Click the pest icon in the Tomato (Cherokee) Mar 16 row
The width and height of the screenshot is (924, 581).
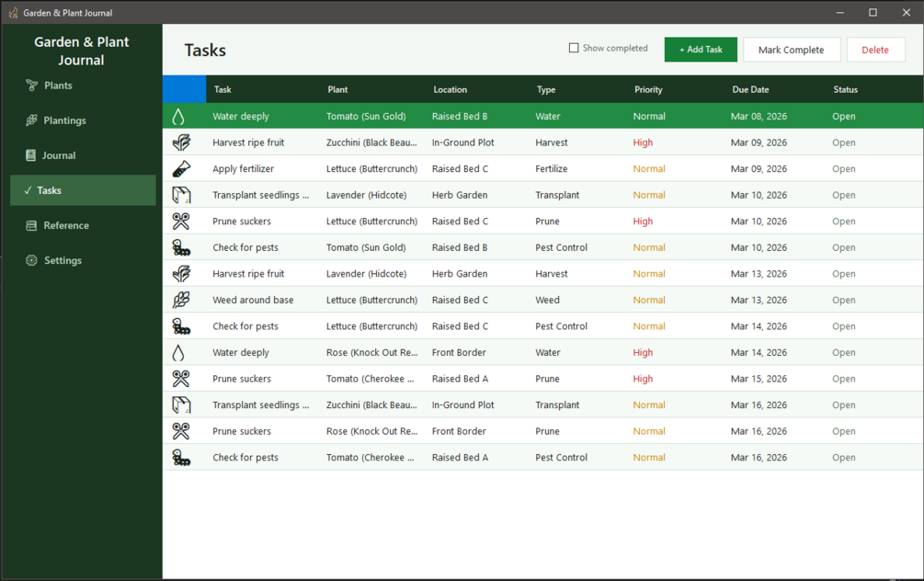pos(181,457)
